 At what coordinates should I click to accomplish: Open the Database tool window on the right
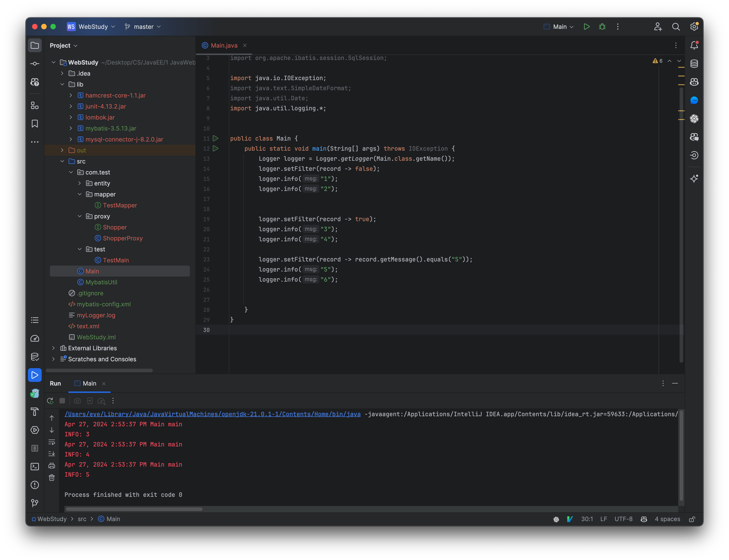click(x=695, y=63)
